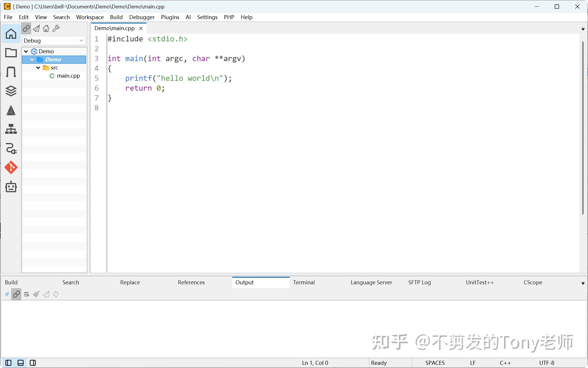This screenshot has width=588, height=368.
Task: Collapse the src folder node
Action: pyautogui.click(x=38, y=67)
